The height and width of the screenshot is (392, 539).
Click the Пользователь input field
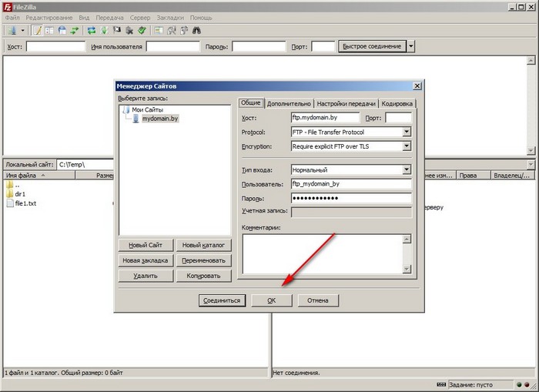pyautogui.click(x=351, y=184)
